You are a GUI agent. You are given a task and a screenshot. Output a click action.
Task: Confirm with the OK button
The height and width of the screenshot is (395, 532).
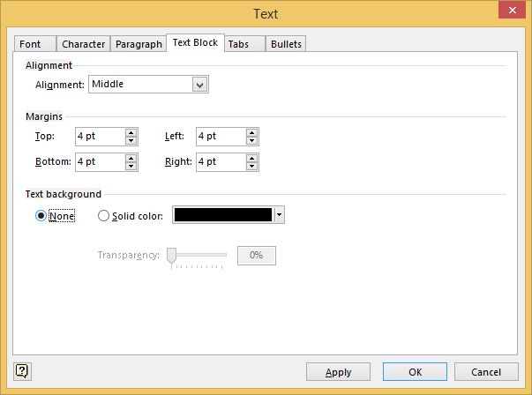click(x=415, y=372)
